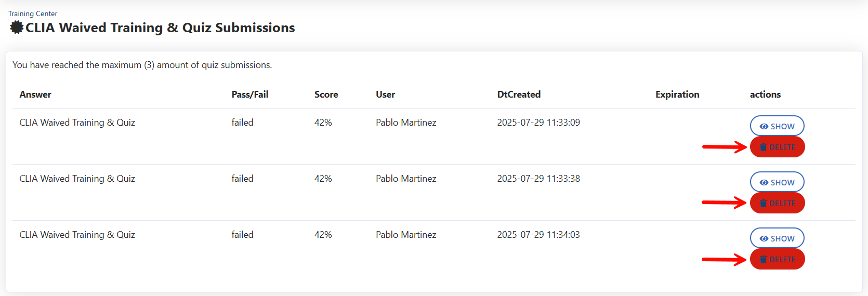Click the Score column header
Viewport: 868px width, 296px height.
(x=326, y=95)
